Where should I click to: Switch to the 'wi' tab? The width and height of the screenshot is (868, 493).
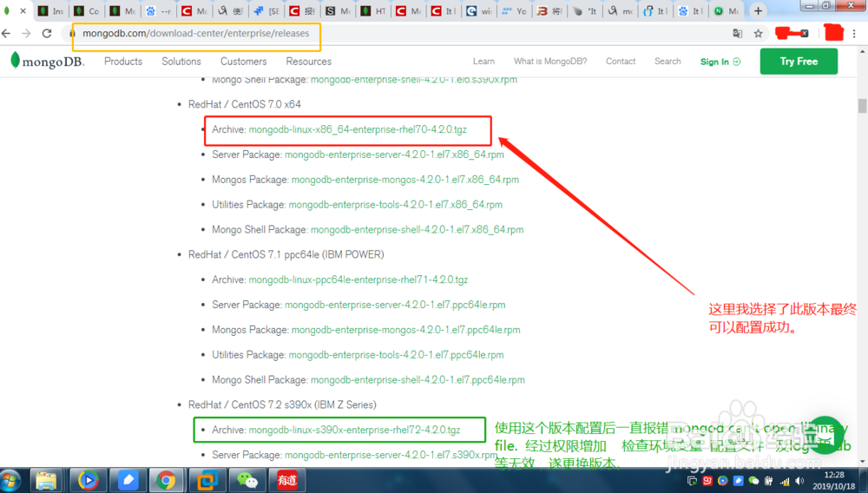(x=479, y=10)
